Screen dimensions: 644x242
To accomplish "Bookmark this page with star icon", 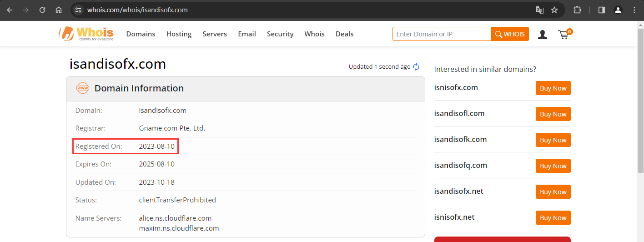I will tap(554, 10).
